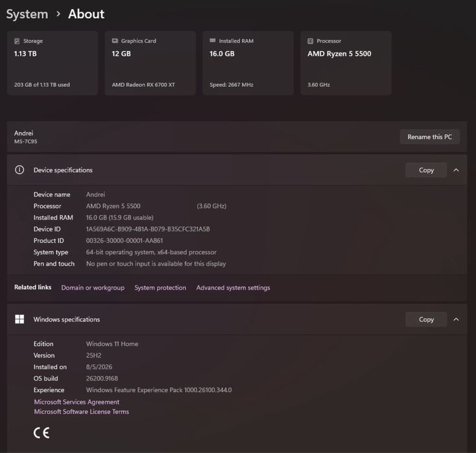The width and height of the screenshot is (476, 453).
Task: Click the '(3.60 GHz)' value in Processor row
Action: click(x=211, y=206)
